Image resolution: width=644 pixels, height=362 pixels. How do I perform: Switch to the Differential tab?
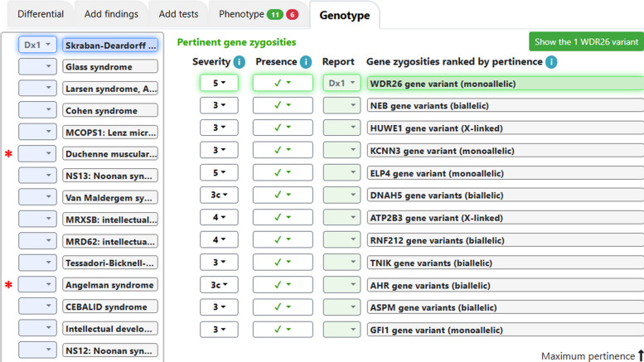click(41, 14)
